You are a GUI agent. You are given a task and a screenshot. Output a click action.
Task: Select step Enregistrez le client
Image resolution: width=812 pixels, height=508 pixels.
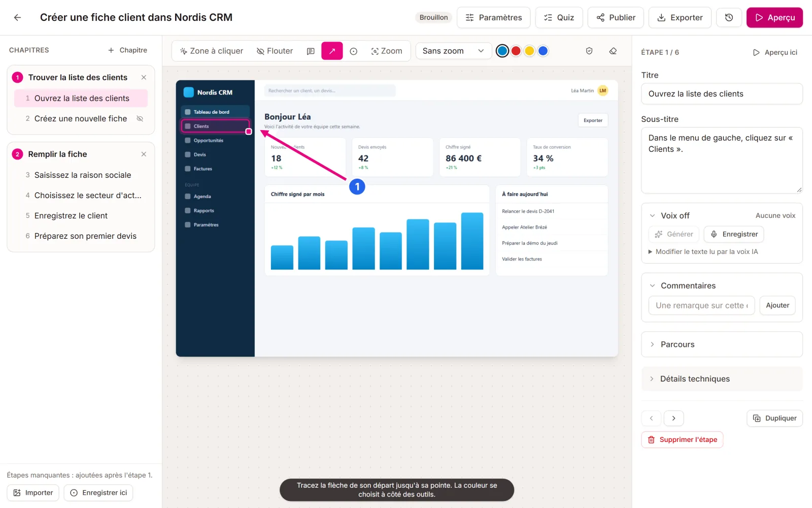(x=81, y=215)
